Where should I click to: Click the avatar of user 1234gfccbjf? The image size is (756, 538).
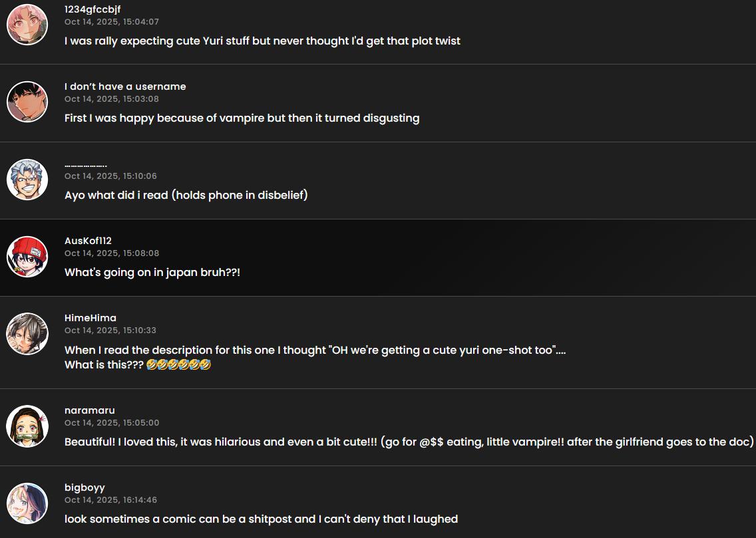[x=27, y=25]
